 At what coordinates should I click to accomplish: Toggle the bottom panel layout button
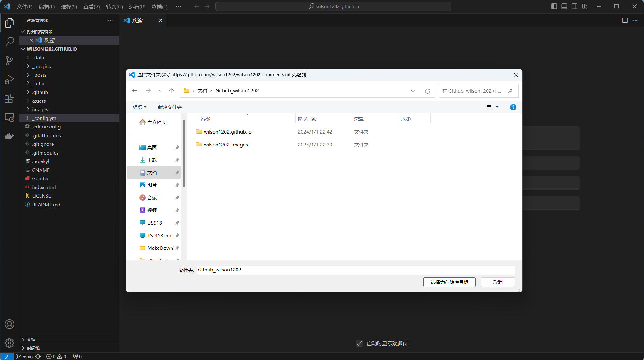[564, 6]
